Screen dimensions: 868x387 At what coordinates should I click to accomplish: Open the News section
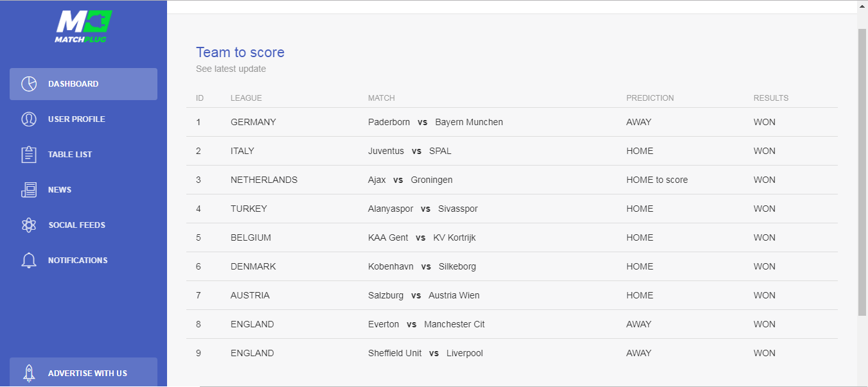(x=60, y=190)
